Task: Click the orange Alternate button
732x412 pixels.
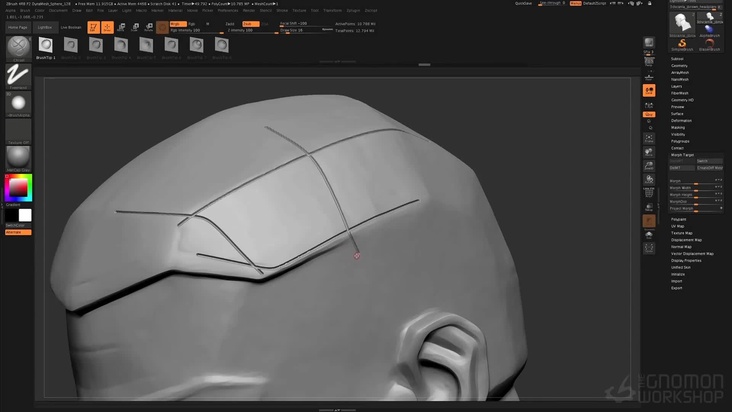Action: coord(18,232)
